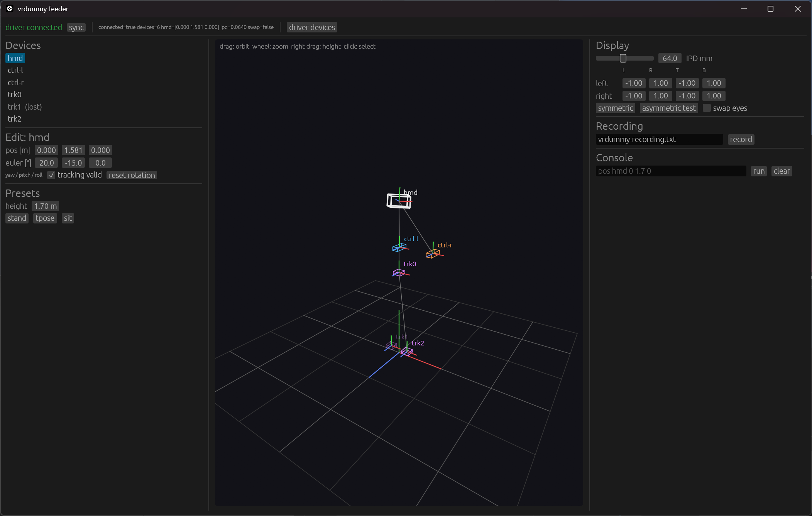This screenshot has height=516, width=812.
Task: Clear the console output
Action: pyautogui.click(x=782, y=171)
